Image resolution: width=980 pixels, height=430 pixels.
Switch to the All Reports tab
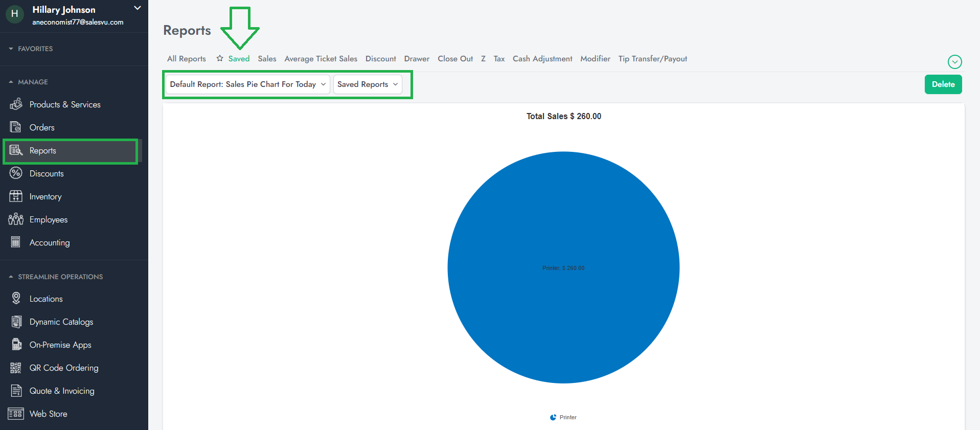186,59
